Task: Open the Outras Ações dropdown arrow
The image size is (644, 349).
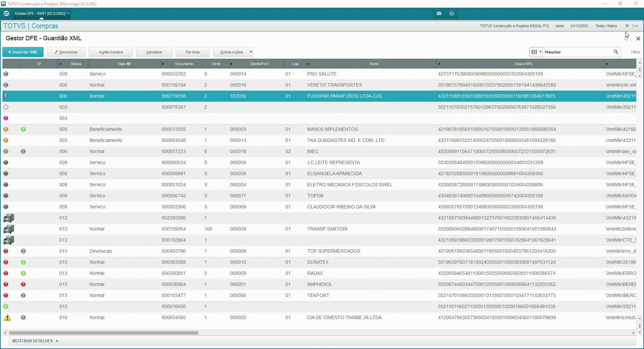Action: (x=251, y=52)
